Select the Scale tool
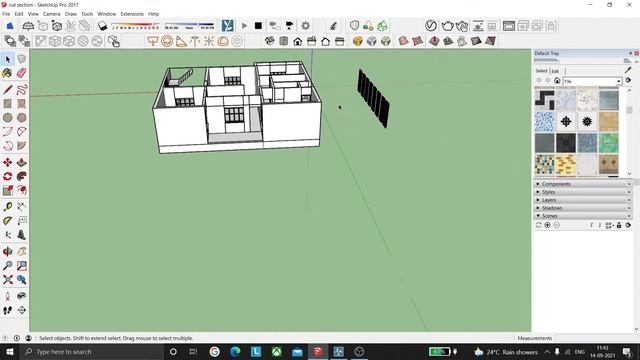 7,190
